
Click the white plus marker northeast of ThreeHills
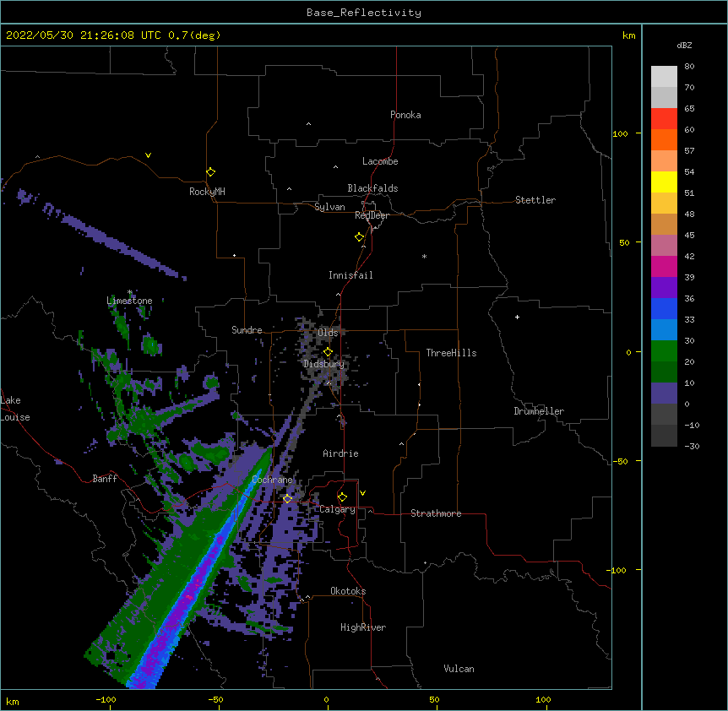pos(517,317)
